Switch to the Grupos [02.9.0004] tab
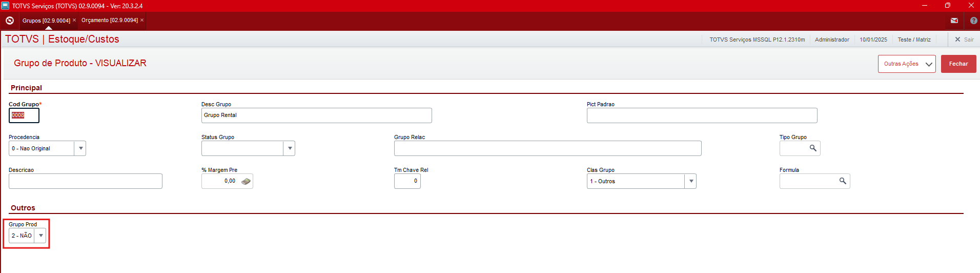The image size is (980, 273). pyautogui.click(x=46, y=21)
